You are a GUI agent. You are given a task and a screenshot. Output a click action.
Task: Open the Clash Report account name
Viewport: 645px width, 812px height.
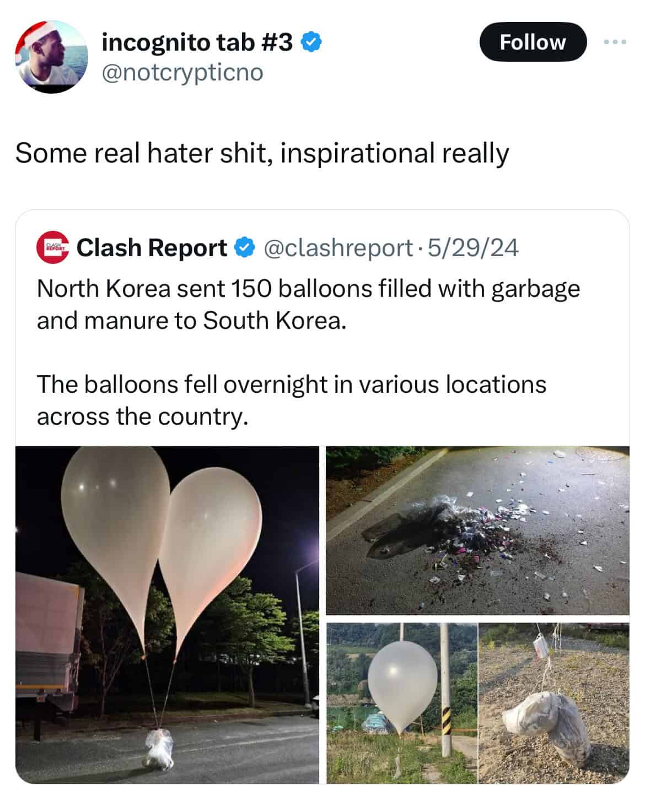(x=152, y=248)
